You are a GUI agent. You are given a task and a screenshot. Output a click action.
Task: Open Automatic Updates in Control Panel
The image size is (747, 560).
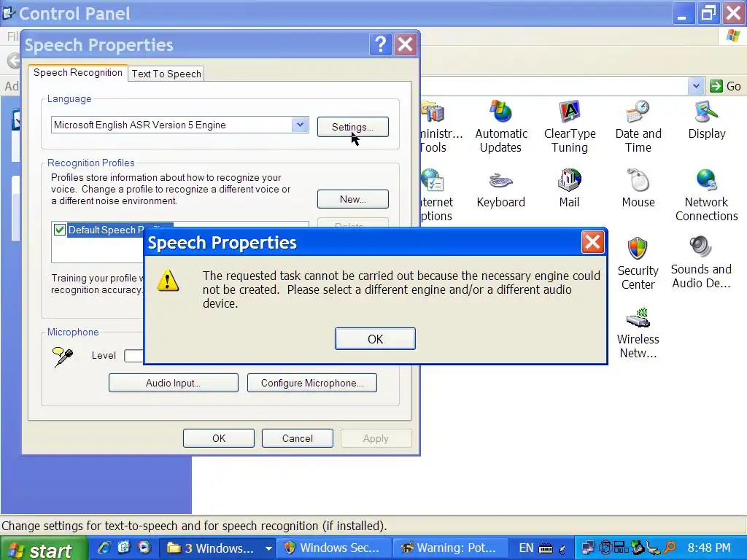pyautogui.click(x=500, y=126)
